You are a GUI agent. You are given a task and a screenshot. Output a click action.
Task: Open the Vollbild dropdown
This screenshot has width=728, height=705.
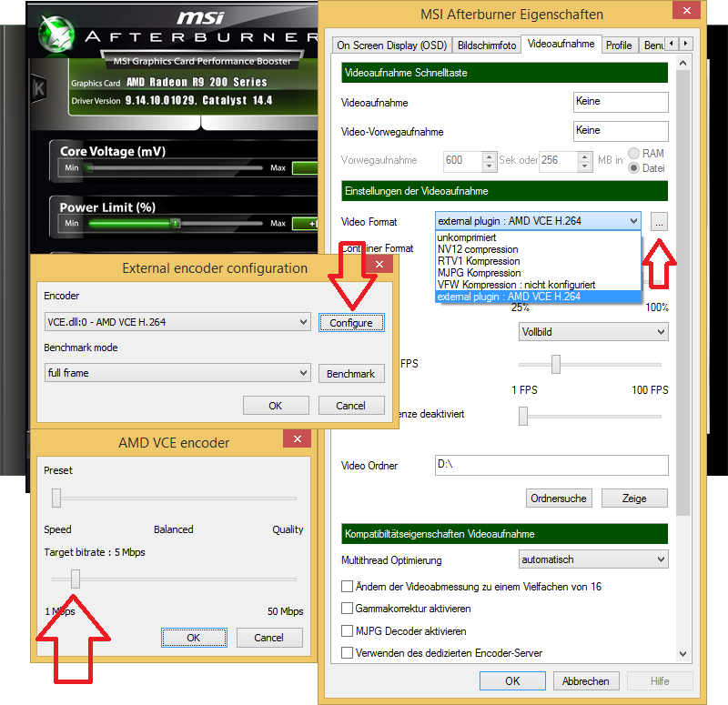pyautogui.click(x=593, y=332)
